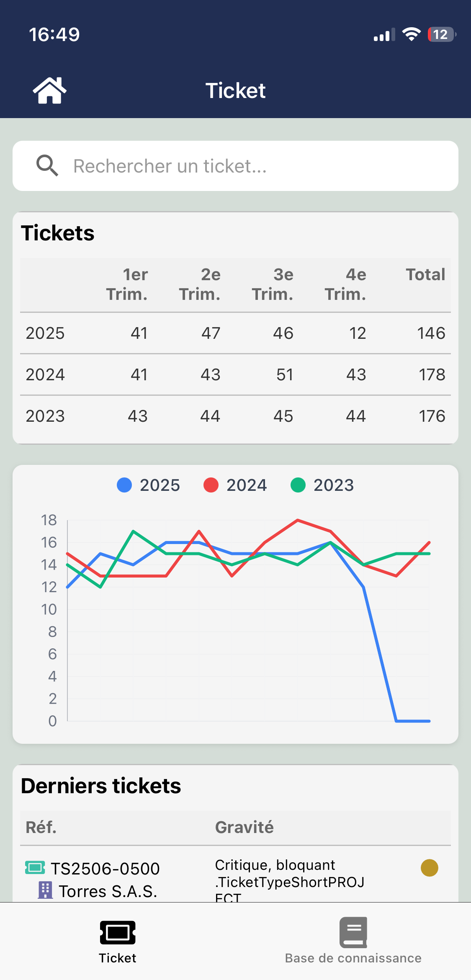Select the 2025 total value 146

431,333
